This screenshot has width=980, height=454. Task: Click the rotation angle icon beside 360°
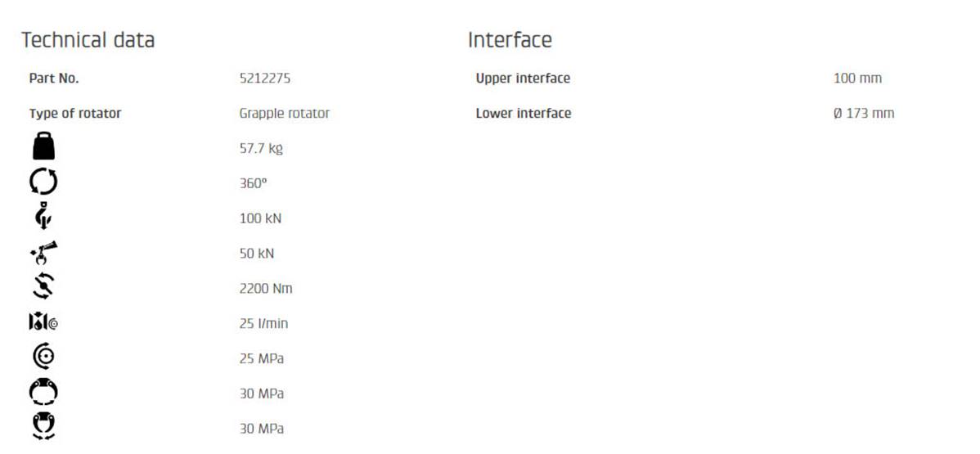coord(43,182)
